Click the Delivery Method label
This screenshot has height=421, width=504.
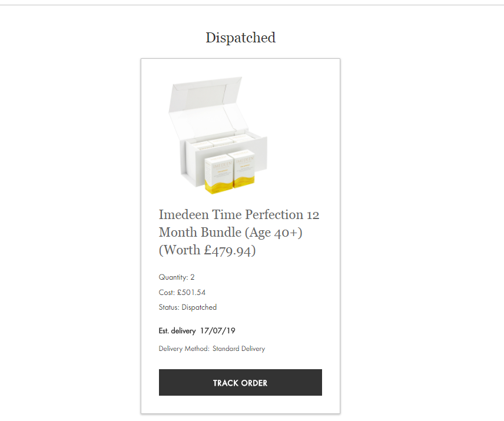tap(184, 349)
